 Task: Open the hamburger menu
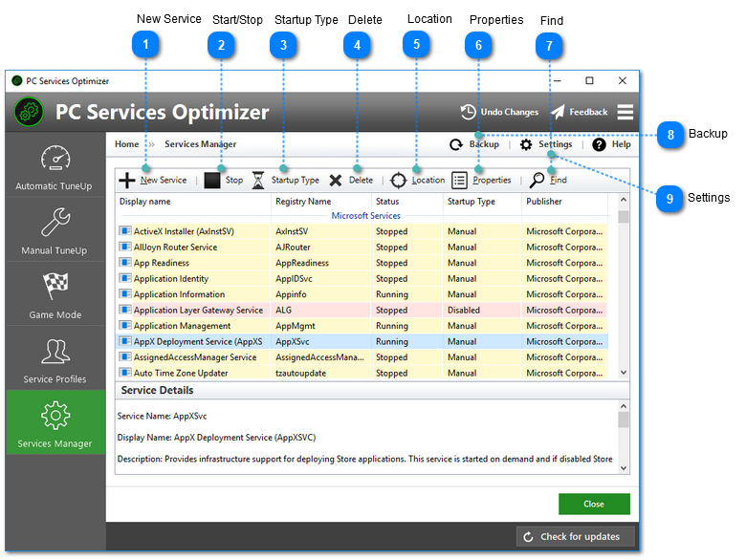pos(625,112)
